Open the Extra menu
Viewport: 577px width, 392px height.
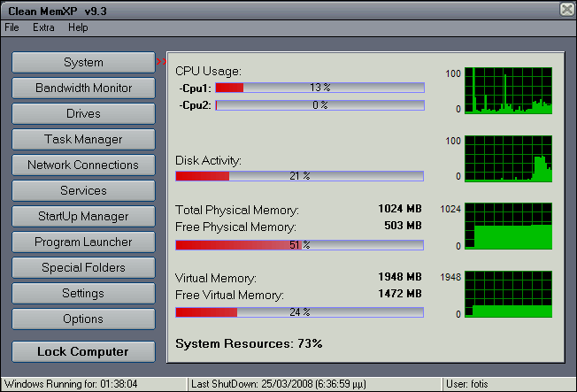pyautogui.click(x=43, y=27)
